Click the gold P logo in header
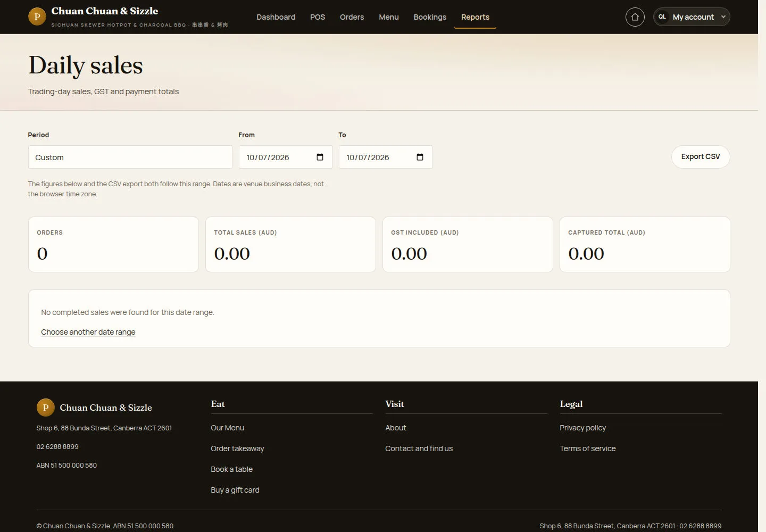This screenshot has height=532, width=766. 37,16
